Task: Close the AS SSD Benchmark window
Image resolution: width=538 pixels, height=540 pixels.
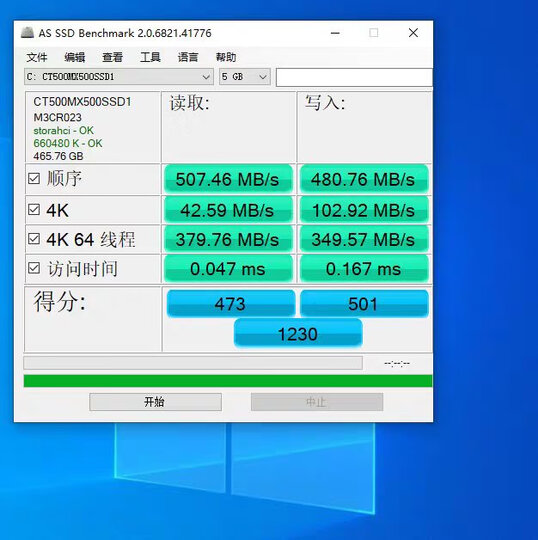Action: (x=413, y=33)
